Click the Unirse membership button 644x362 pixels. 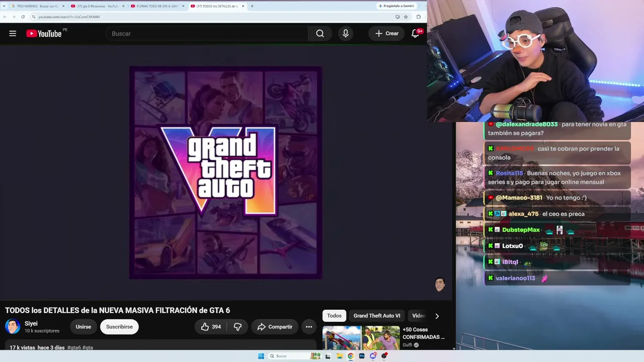(84, 327)
